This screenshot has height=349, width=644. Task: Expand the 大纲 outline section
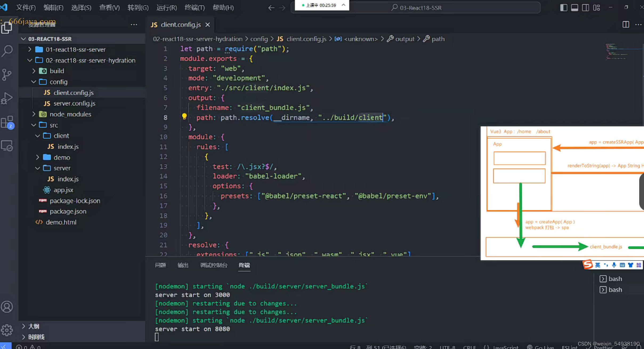(x=34, y=326)
